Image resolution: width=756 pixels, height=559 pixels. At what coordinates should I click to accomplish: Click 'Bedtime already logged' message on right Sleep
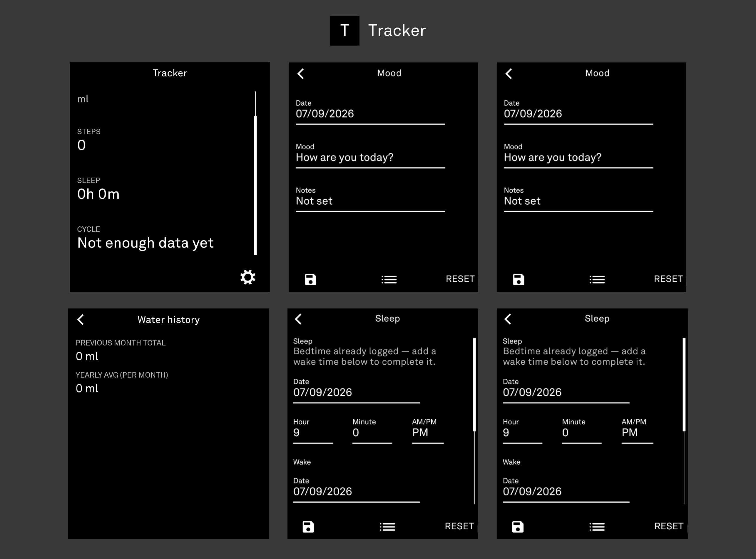tap(574, 356)
